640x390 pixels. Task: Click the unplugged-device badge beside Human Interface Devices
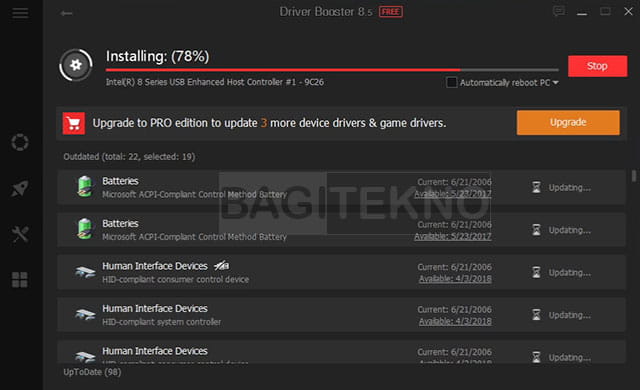[222, 266]
